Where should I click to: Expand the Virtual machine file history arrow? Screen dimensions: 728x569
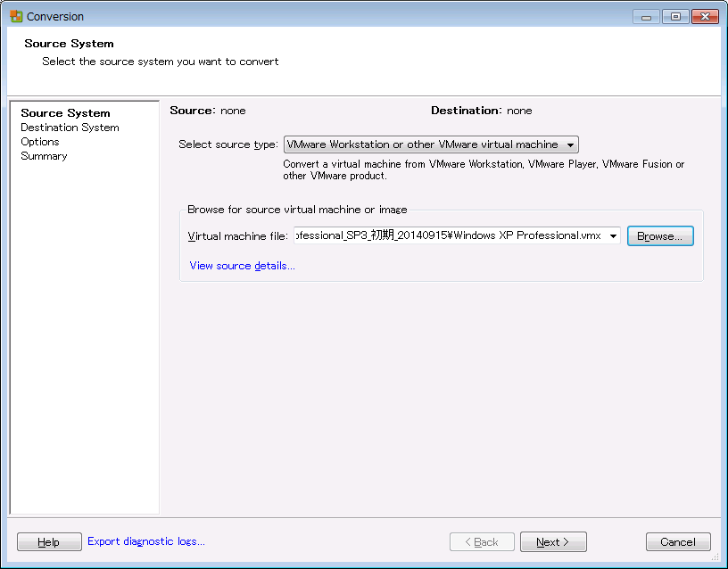pyautogui.click(x=613, y=235)
